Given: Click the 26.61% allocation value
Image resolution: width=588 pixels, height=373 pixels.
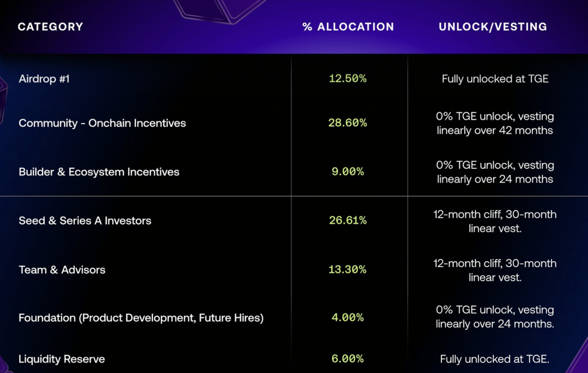Looking at the screenshot, I should [x=348, y=221].
